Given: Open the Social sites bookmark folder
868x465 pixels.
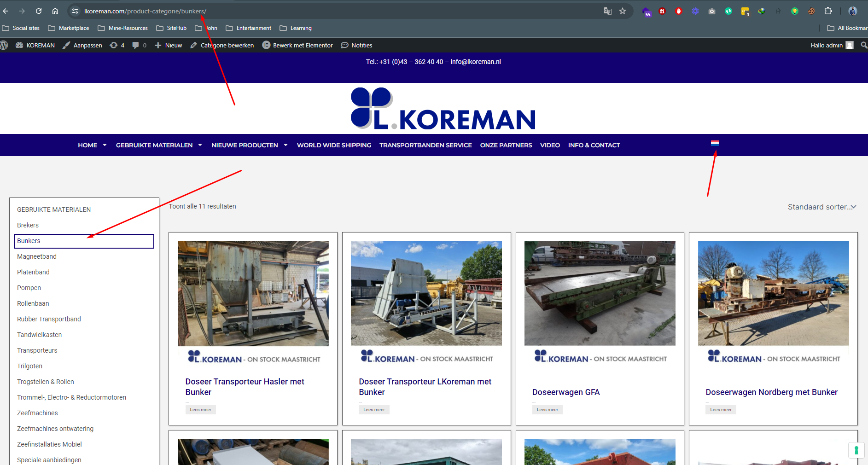Looking at the screenshot, I should [21, 28].
